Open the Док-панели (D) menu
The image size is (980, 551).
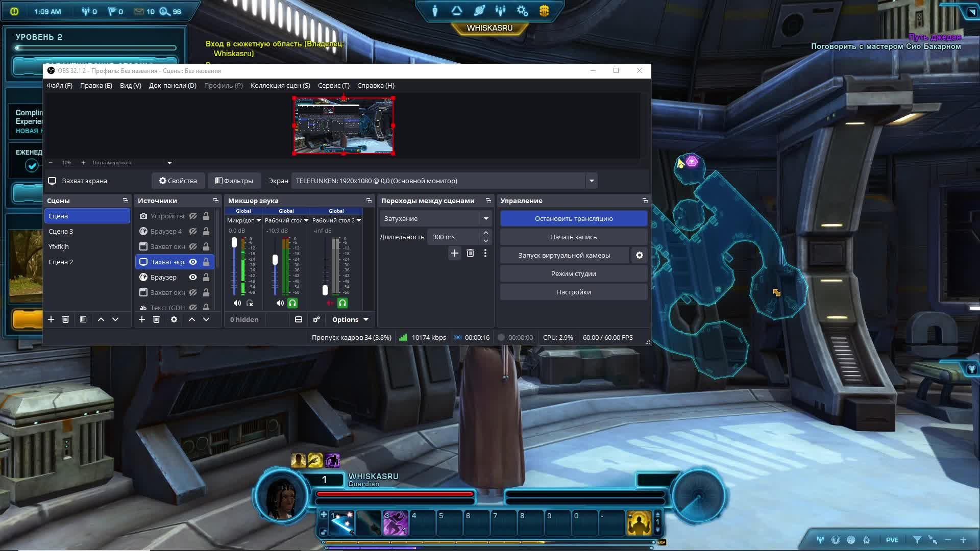173,85
